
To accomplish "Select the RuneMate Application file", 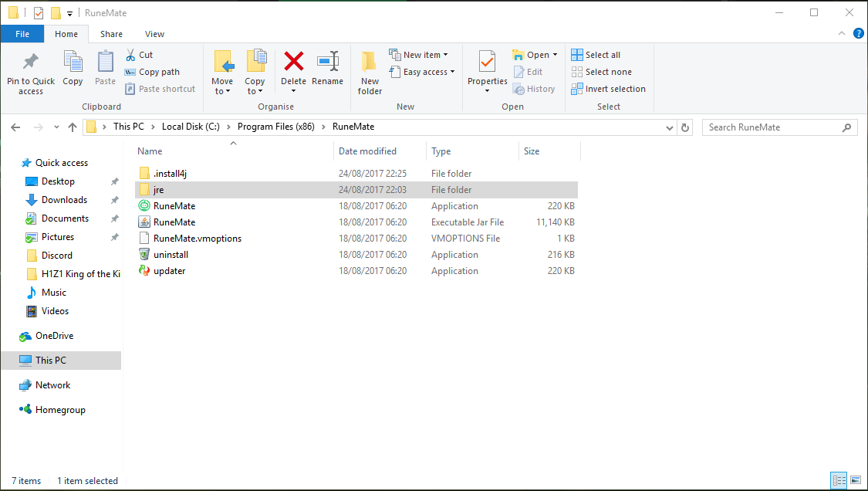I will [356, 205].
